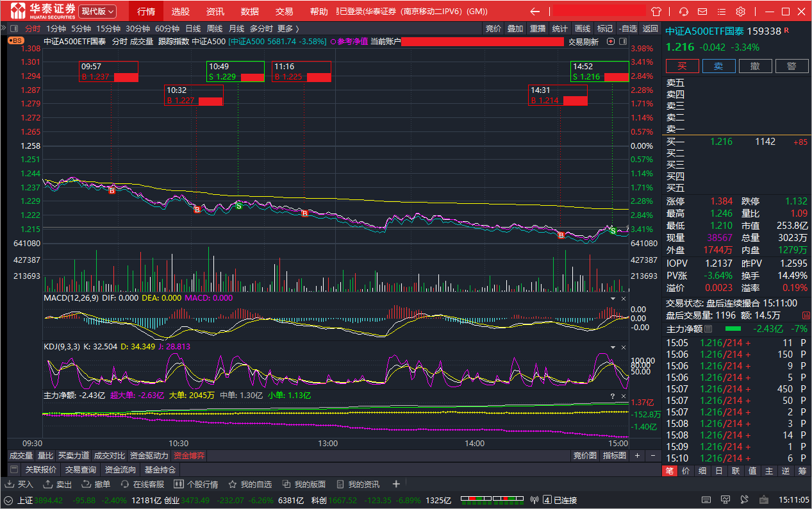
Task: Open KDJ panel dropdown arrow
Action: [x=612, y=347]
